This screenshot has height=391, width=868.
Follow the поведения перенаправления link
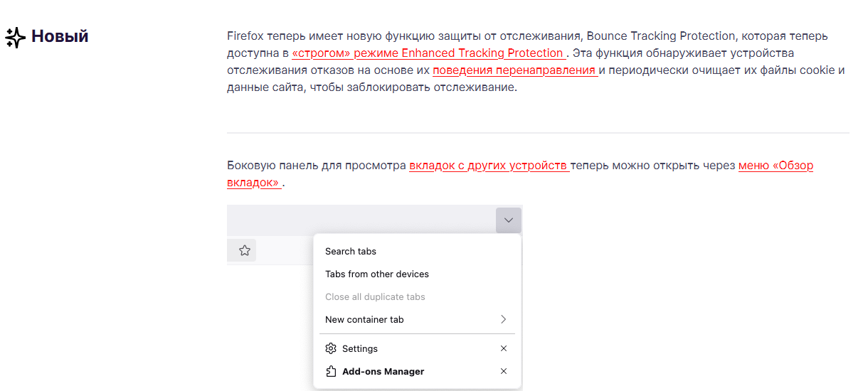[515, 70]
